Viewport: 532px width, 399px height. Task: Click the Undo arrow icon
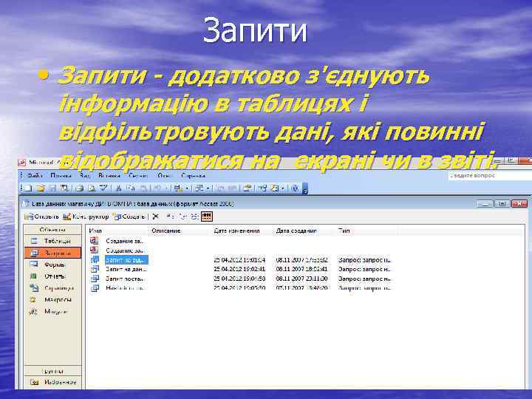click(157, 188)
